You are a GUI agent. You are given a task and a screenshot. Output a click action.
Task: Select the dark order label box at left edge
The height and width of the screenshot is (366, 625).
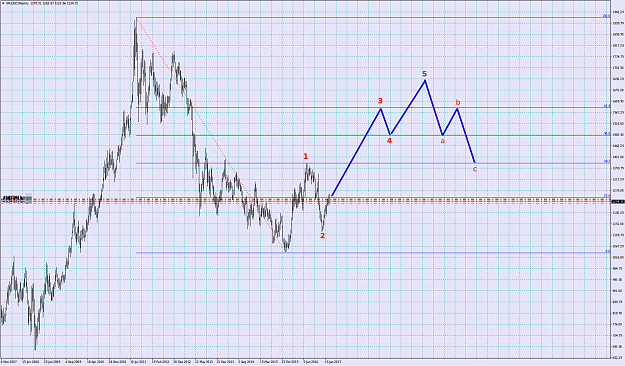coord(16,198)
